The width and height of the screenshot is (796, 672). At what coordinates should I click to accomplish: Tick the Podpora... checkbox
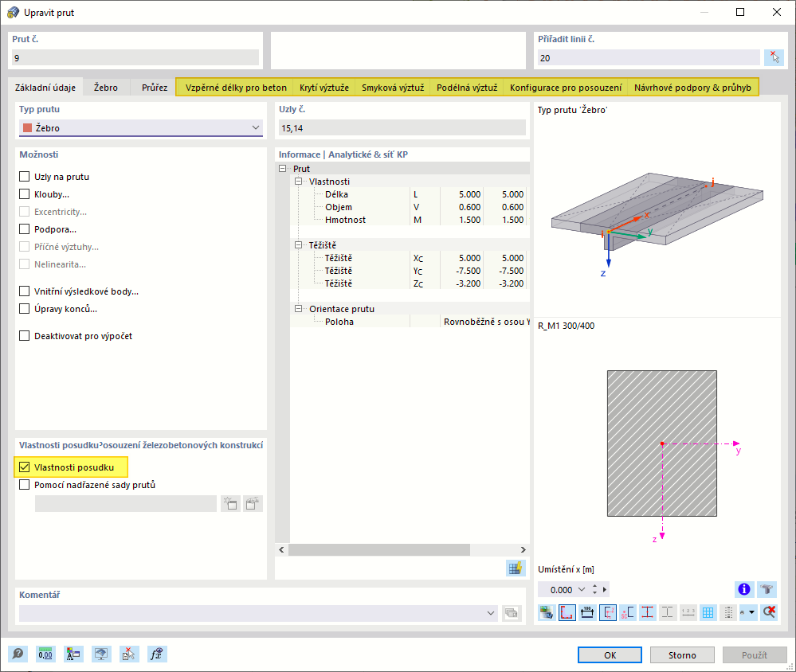25,229
